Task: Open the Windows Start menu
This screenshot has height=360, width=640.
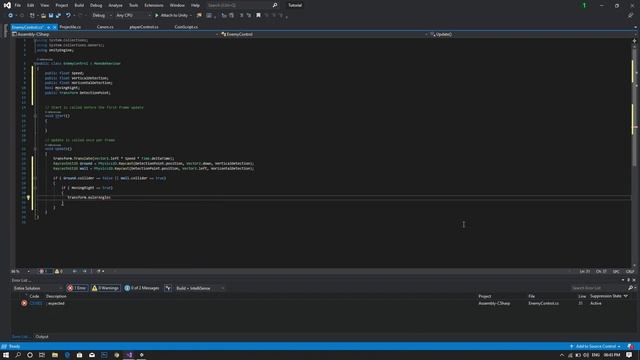Action: 6,355
